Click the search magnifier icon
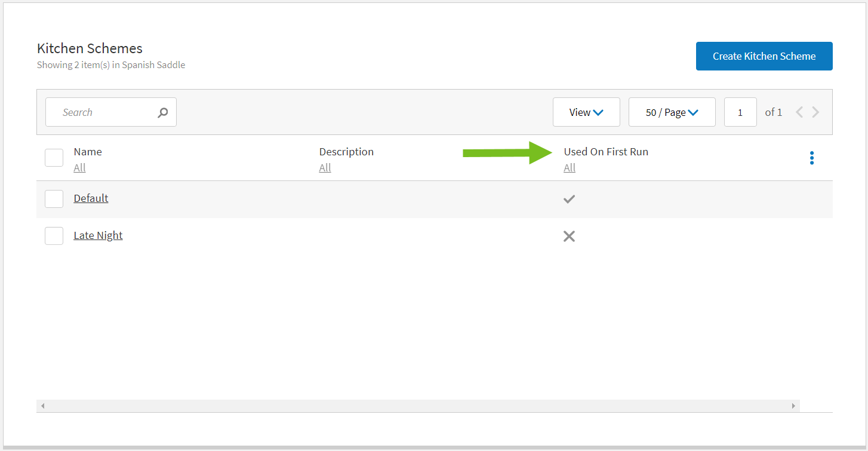 coord(162,112)
